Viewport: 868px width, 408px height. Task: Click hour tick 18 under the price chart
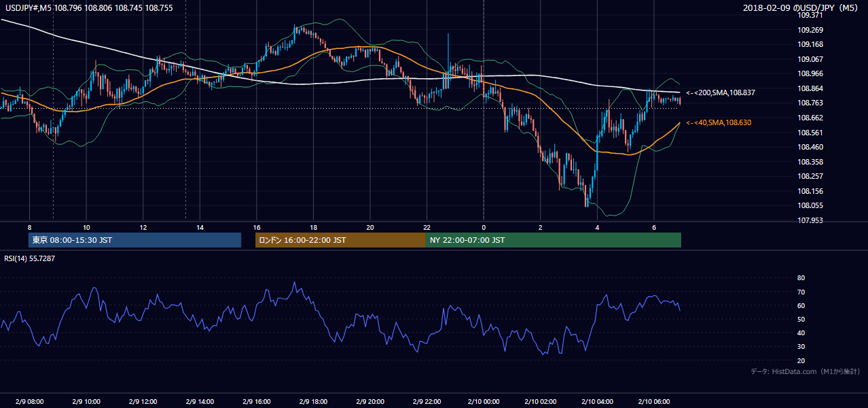pos(313,226)
